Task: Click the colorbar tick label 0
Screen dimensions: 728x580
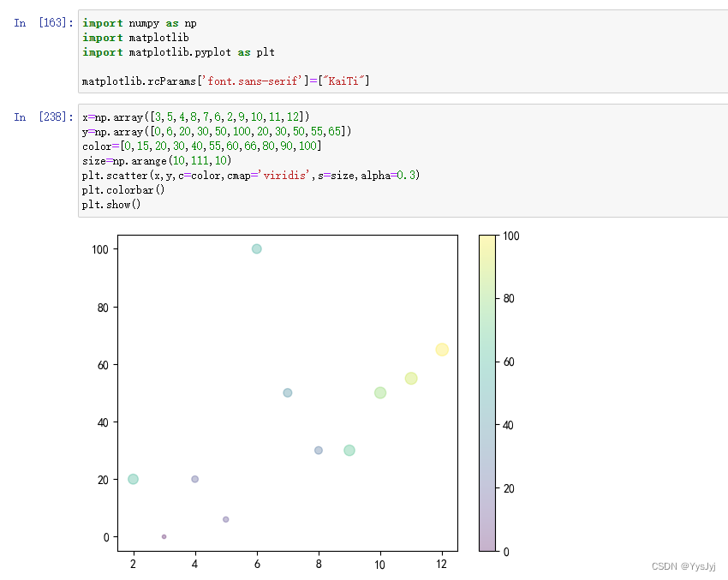Action: [x=506, y=552]
